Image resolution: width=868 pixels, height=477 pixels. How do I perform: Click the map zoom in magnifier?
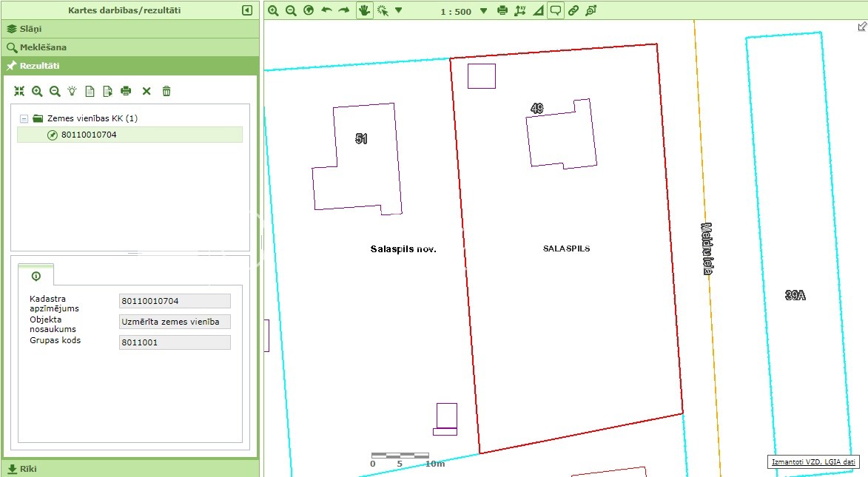[273, 10]
